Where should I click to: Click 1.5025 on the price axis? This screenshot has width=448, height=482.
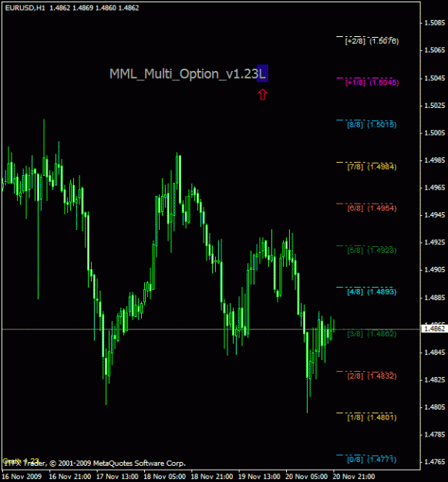(434, 106)
